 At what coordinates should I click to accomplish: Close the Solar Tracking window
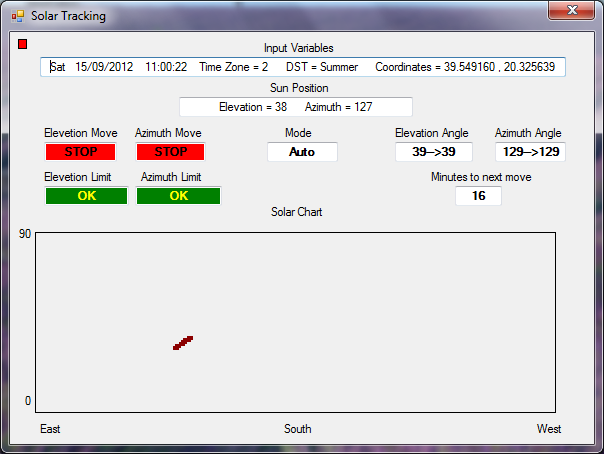click(571, 11)
